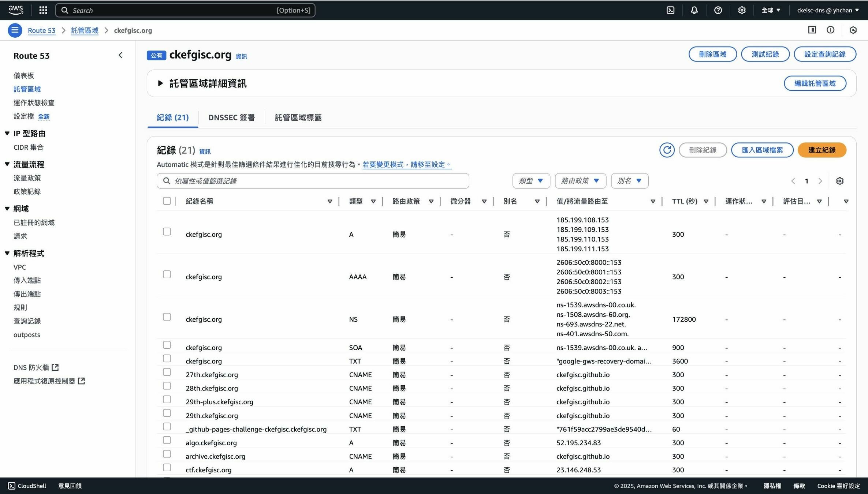Tick checkbox for algo.ckefgisc.org record
Viewport: 868px width, 494px height.
[167, 440]
